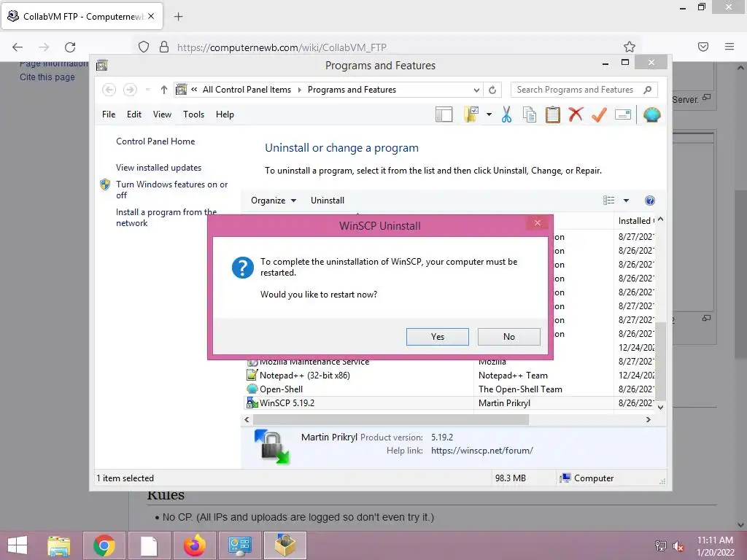Bookmark this page with star icon
Viewport: 747px width, 560px height.
630,47
